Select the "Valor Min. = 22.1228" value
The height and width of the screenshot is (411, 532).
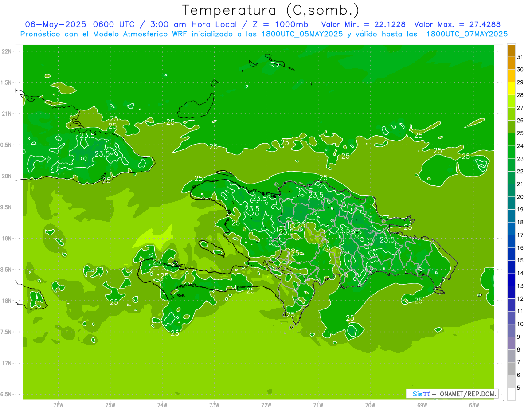point(363,24)
